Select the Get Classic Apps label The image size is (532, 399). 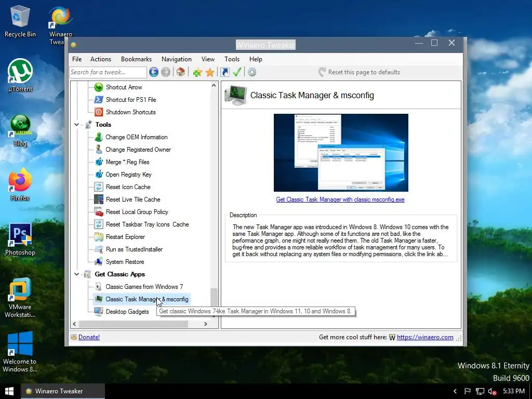(x=120, y=274)
